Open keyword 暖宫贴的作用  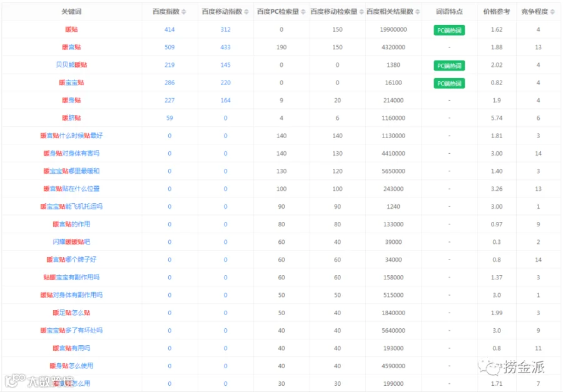[71, 224]
